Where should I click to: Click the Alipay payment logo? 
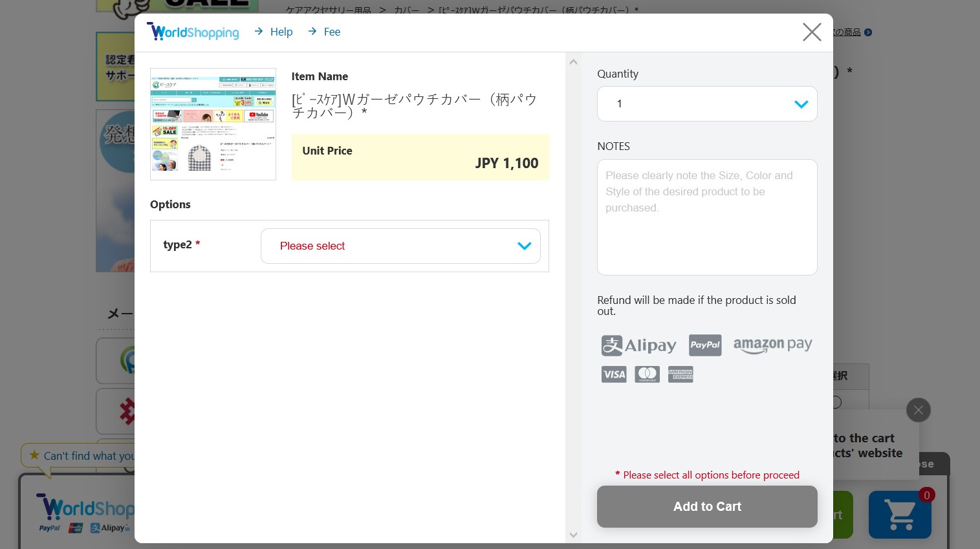638,345
